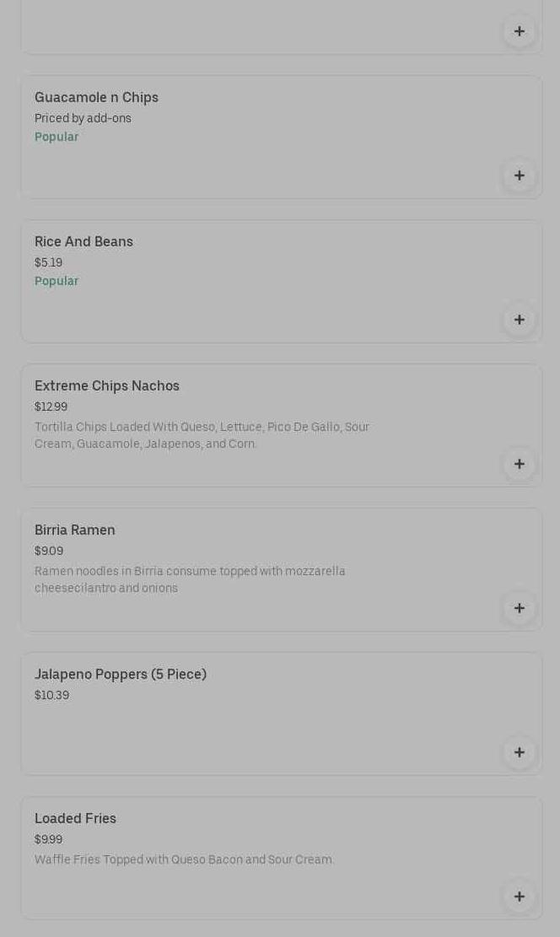Click plus button on the topmost partial card
Screen dimensions: 560x937
pos(519,31)
